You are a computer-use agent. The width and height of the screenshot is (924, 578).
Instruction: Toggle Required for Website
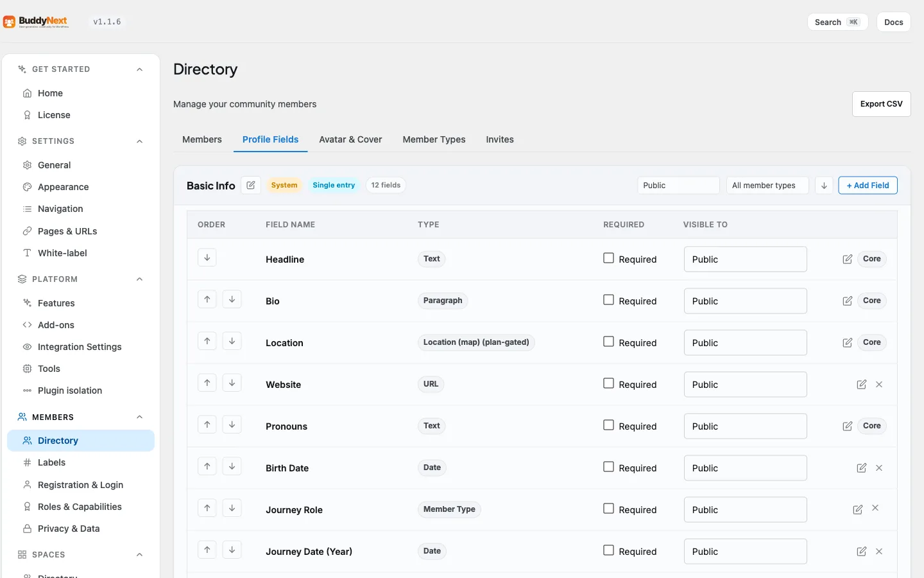click(x=608, y=383)
